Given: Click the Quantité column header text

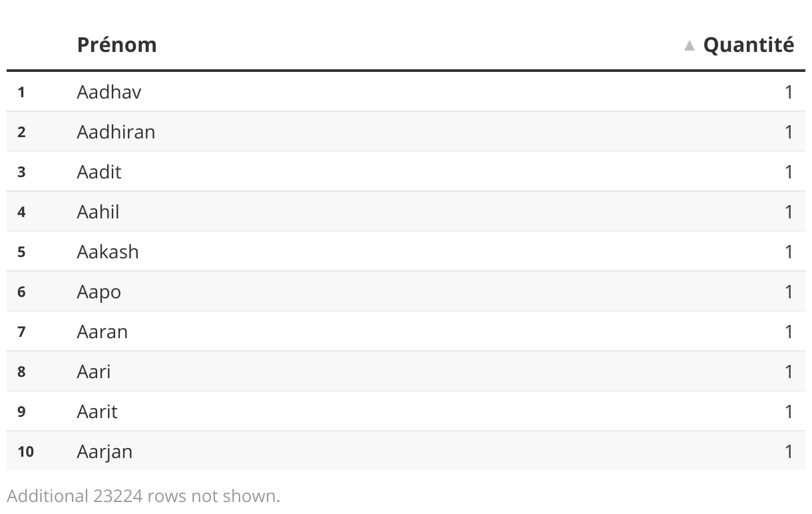Looking at the screenshot, I should tap(748, 45).
